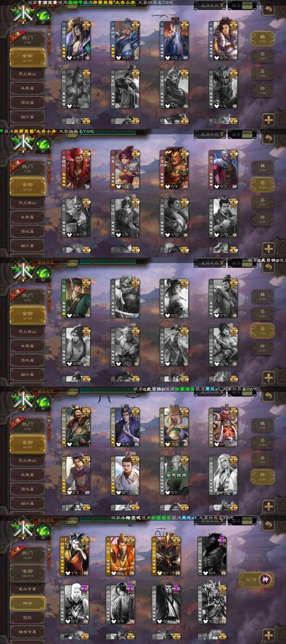Switch to the 龙血玄黄 tab
Image resolution: width=286 pixels, height=644 pixels.
27,589
